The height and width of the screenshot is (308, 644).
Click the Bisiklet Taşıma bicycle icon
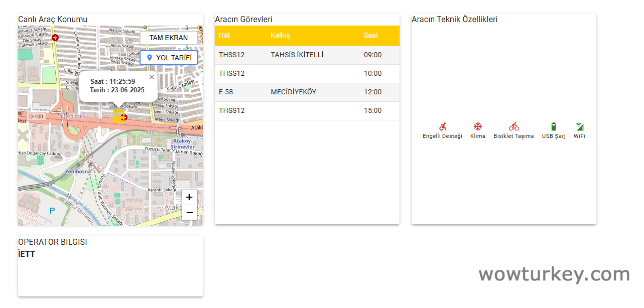click(x=513, y=127)
